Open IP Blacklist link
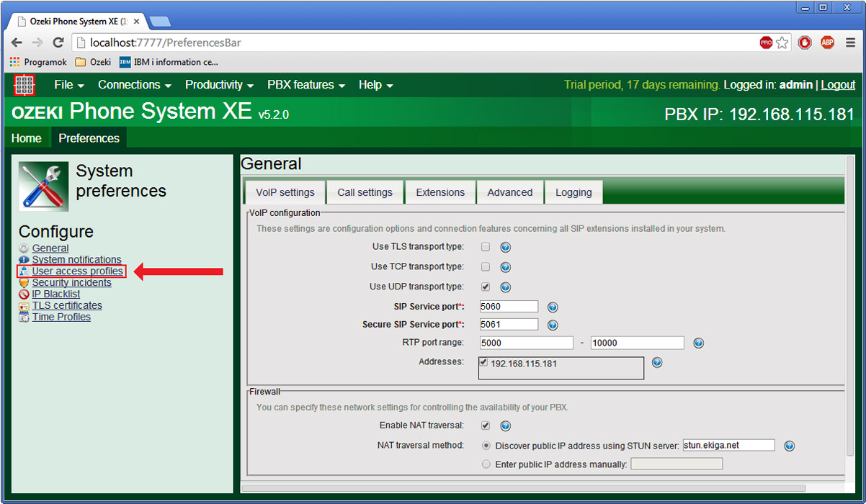The height and width of the screenshot is (504, 866). pos(56,294)
